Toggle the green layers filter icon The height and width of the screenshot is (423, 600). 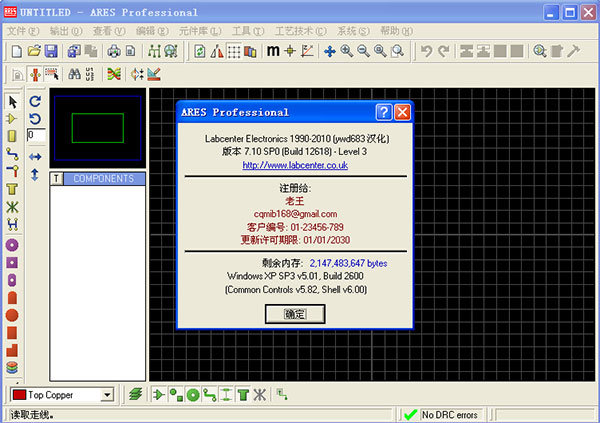click(136, 394)
